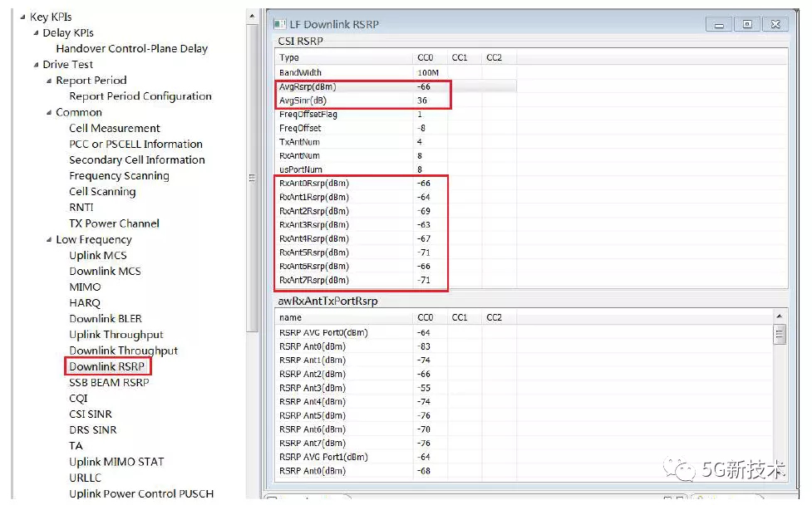Image resolution: width=812 pixels, height=505 pixels.
Task: Select the RxAnt7Rsrp(dBm) row
Action: (396, 280)
